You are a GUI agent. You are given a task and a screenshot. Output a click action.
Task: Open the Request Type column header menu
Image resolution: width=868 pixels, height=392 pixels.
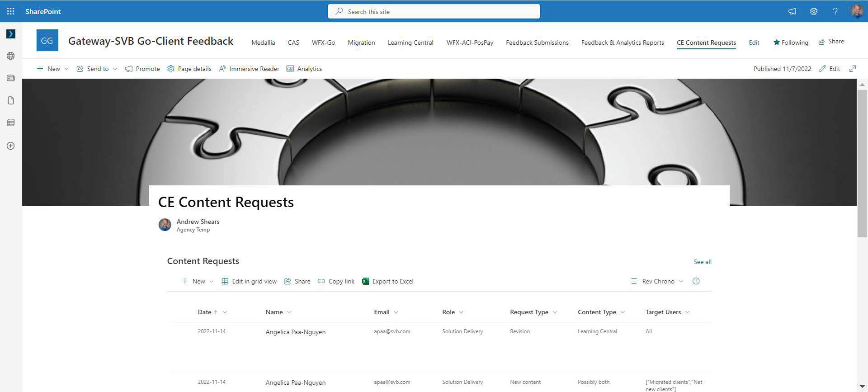click(x=533, y=312)
